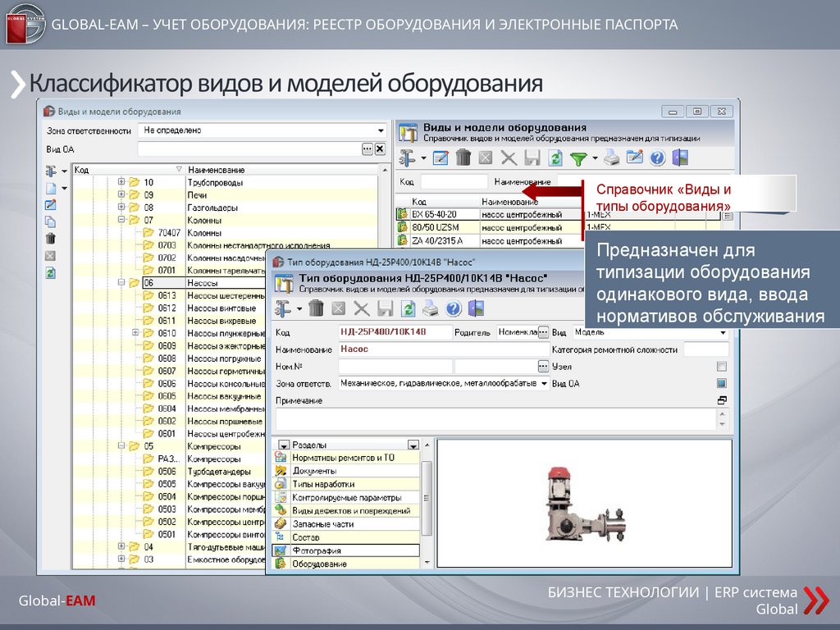This screenshot has width=840, height=630.
Task: Click refresh in the Виды и модели toolbar
Action: tap(555, 158)
